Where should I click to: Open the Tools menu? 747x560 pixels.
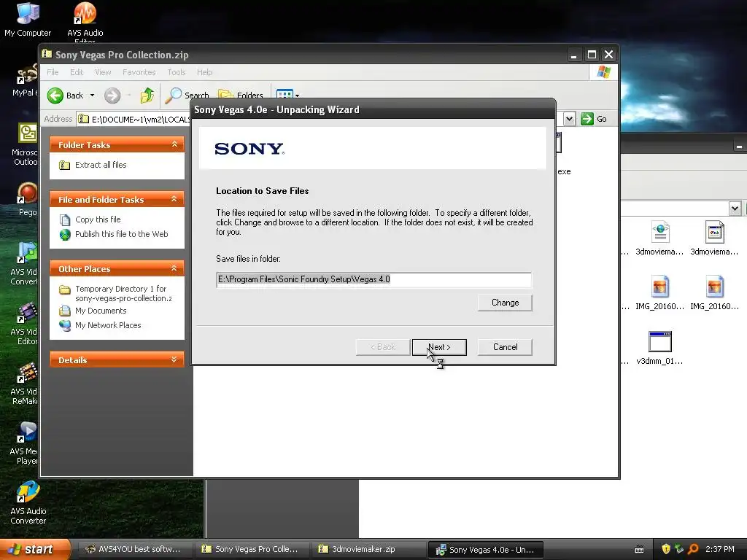tap(177, 72)
